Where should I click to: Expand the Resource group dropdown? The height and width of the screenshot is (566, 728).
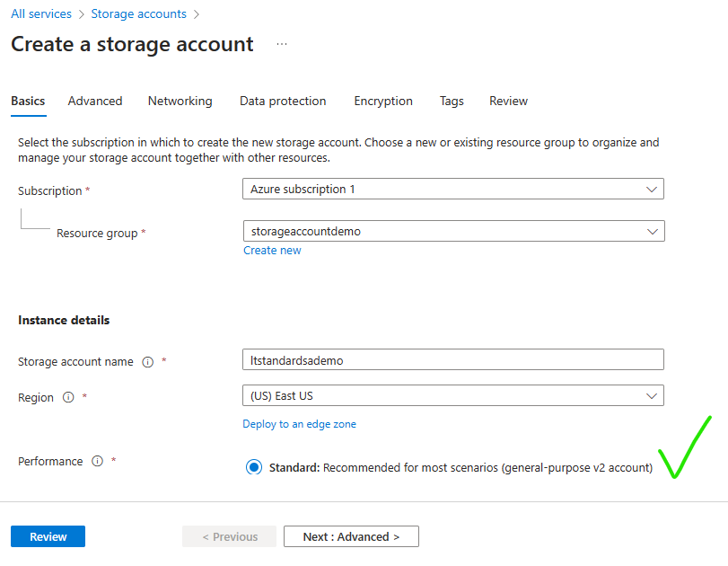(454, 231)
